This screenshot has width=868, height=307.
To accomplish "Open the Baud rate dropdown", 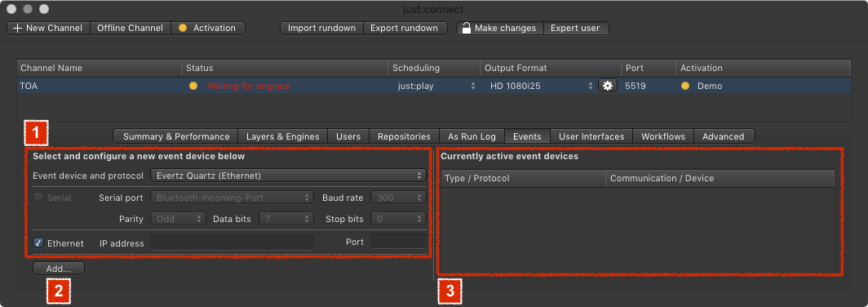I will [398, 198].
